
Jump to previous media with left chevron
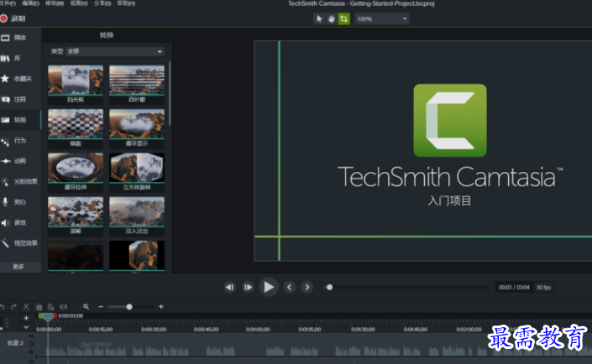[x=290, y=288]
